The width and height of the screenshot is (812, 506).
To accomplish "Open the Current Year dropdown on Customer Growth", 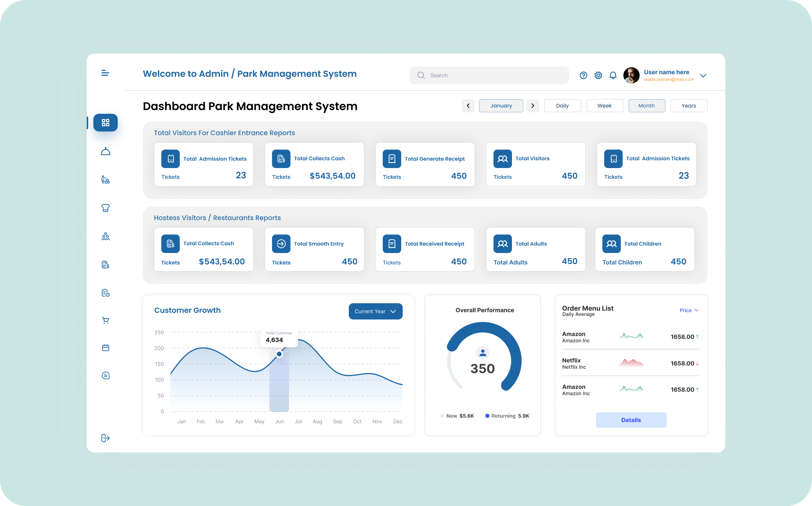I will [x=375, y=311].
